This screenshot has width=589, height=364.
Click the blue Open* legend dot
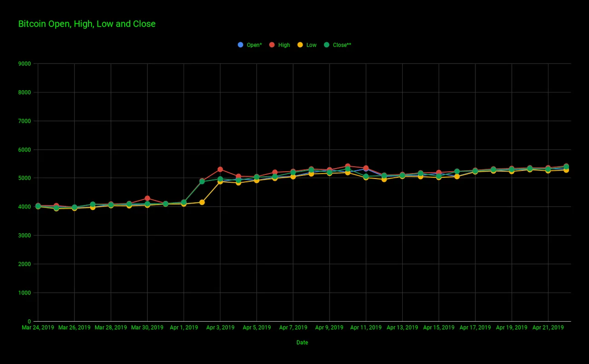tap(240, 45)
